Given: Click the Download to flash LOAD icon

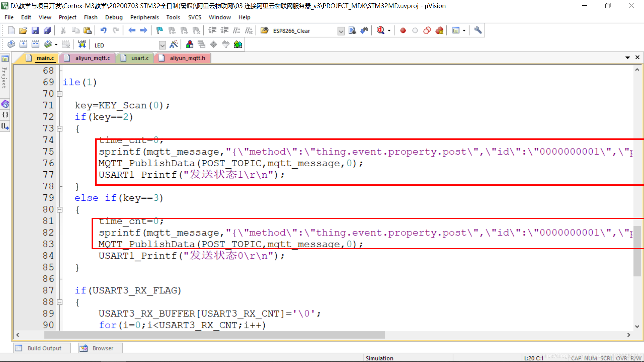Looking at the screenshot, I should click(82, 45).
